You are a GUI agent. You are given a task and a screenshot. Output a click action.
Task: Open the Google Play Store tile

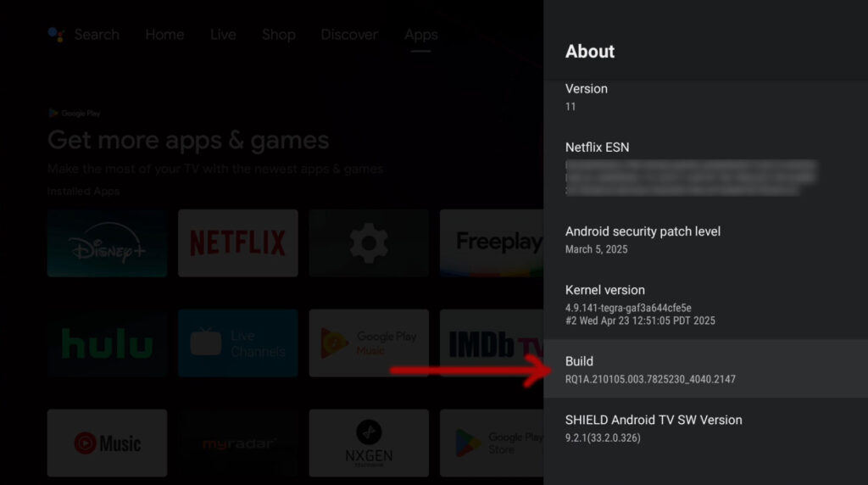(492, 443)
